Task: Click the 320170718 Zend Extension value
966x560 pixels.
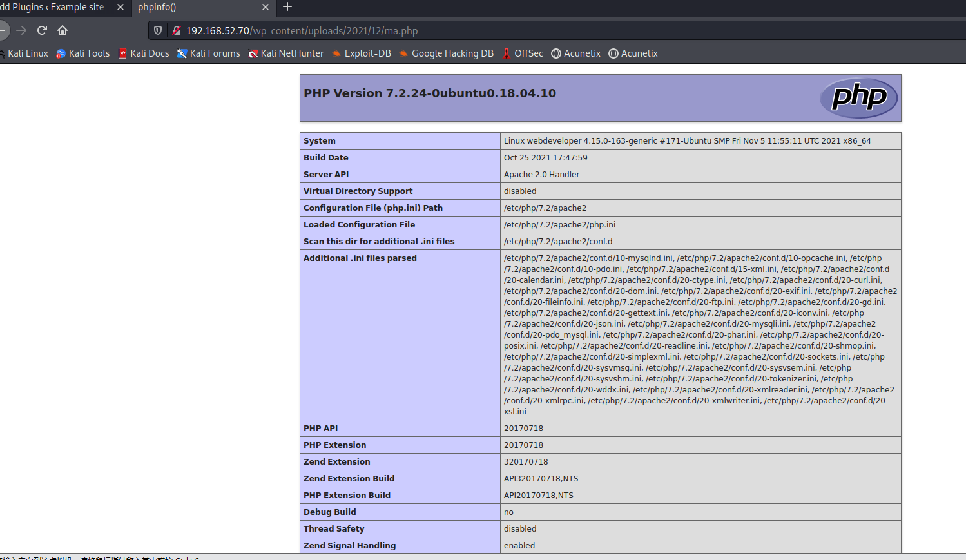Action: [x=526, y=462]
